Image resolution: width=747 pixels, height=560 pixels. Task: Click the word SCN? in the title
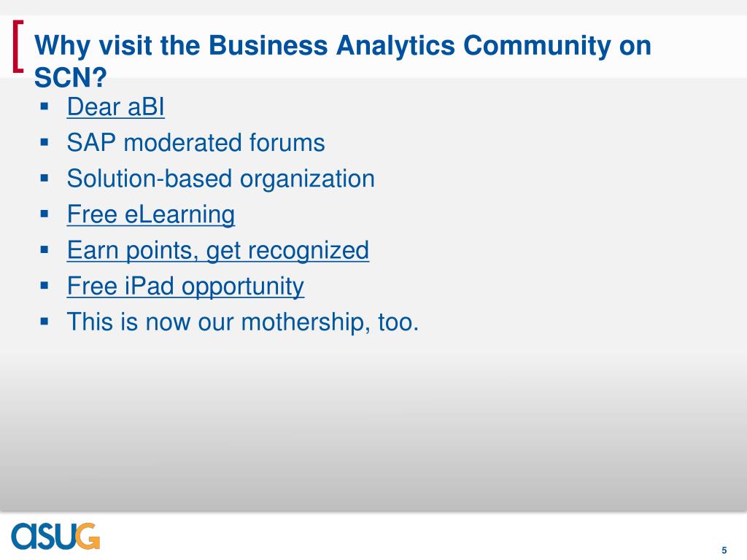71,77
